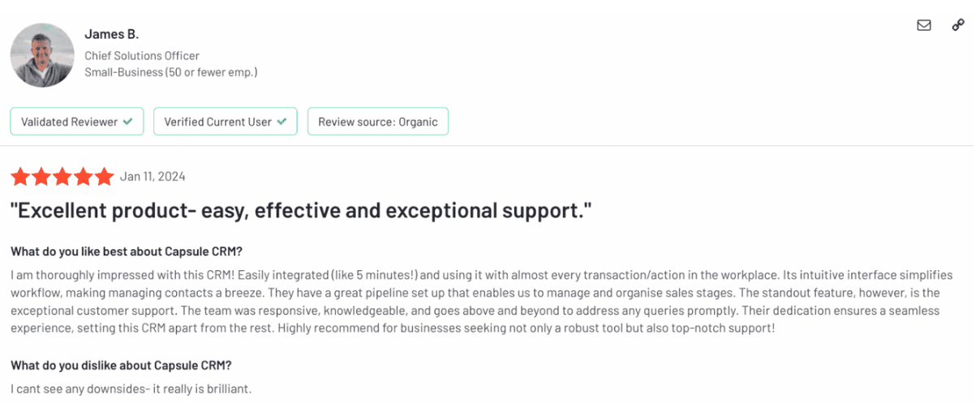Screen dimensions: 980x412
Task: Click the Jan 11, 2024 review date
Action: [x=153, y=177]
